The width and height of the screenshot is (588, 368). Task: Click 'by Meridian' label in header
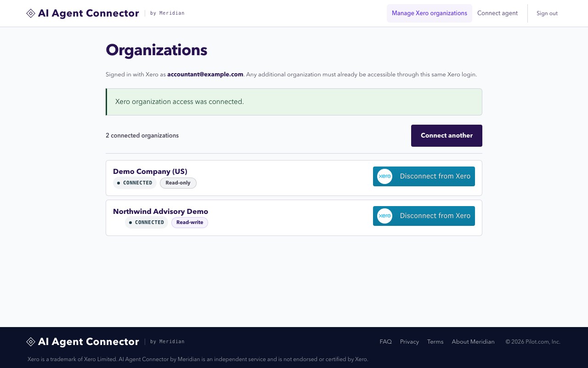[167, 13]
